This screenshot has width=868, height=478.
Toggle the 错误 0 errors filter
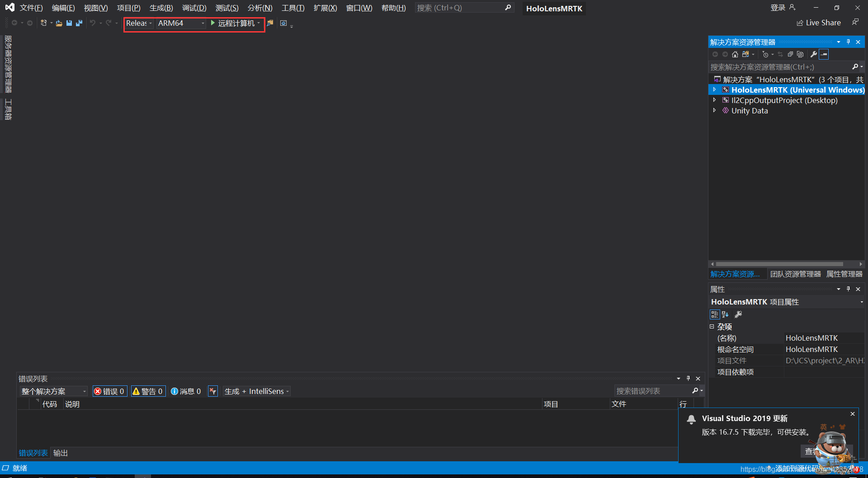click(109, 391)
